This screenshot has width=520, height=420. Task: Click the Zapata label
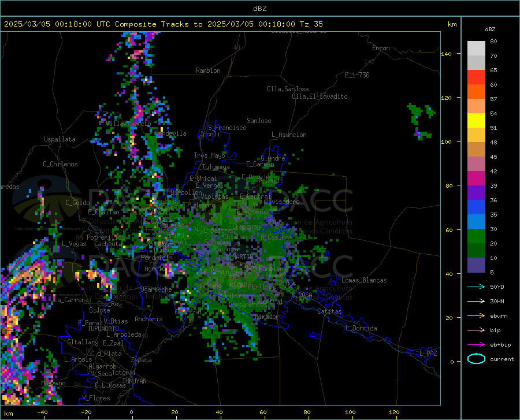click(x=142, y=360)
